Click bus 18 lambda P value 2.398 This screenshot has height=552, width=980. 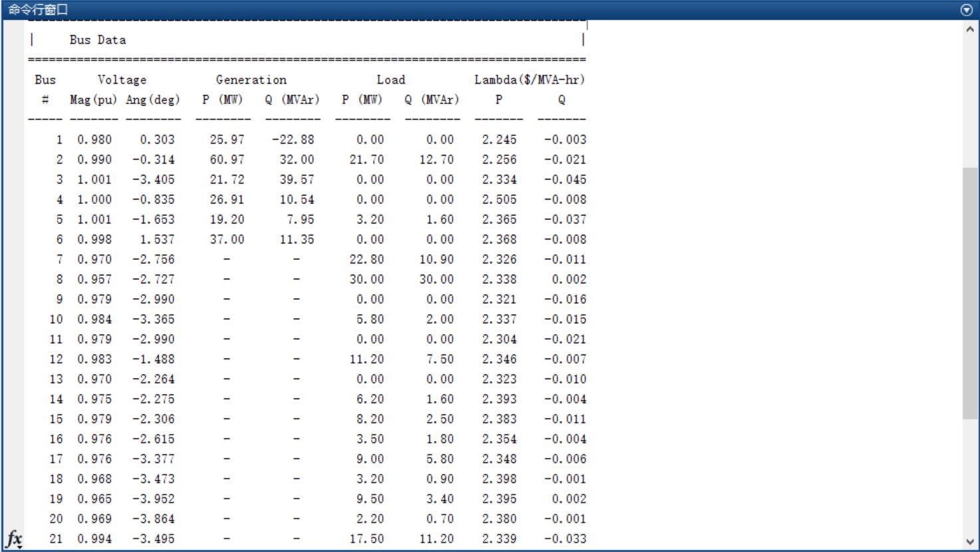click(x=499, y=479)
